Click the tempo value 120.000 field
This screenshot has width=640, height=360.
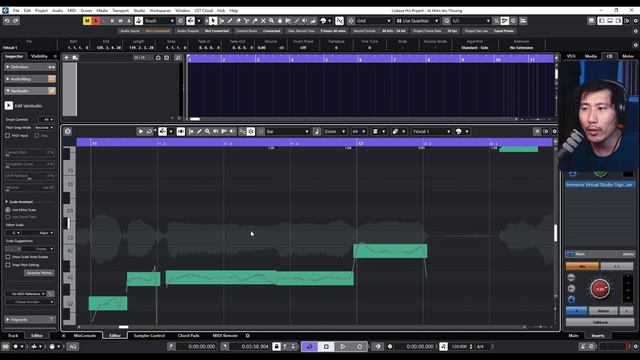pyautogui.click(x=459, y=347)
